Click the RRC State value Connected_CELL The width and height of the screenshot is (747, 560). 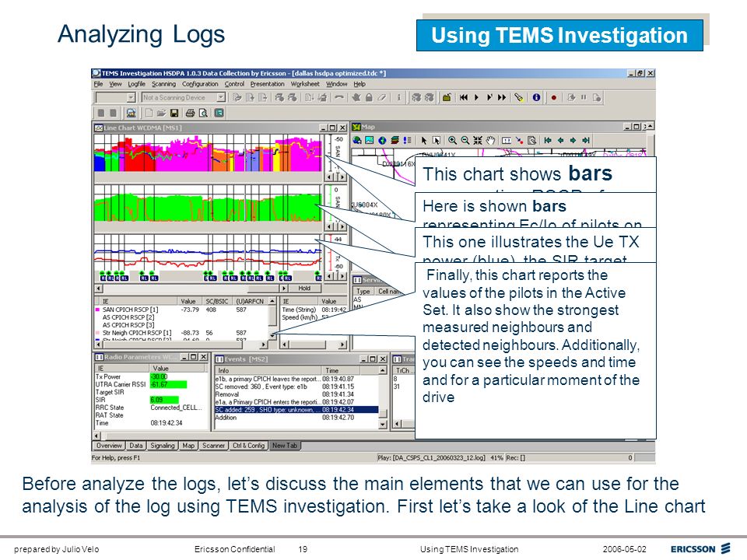coord(177,408)
